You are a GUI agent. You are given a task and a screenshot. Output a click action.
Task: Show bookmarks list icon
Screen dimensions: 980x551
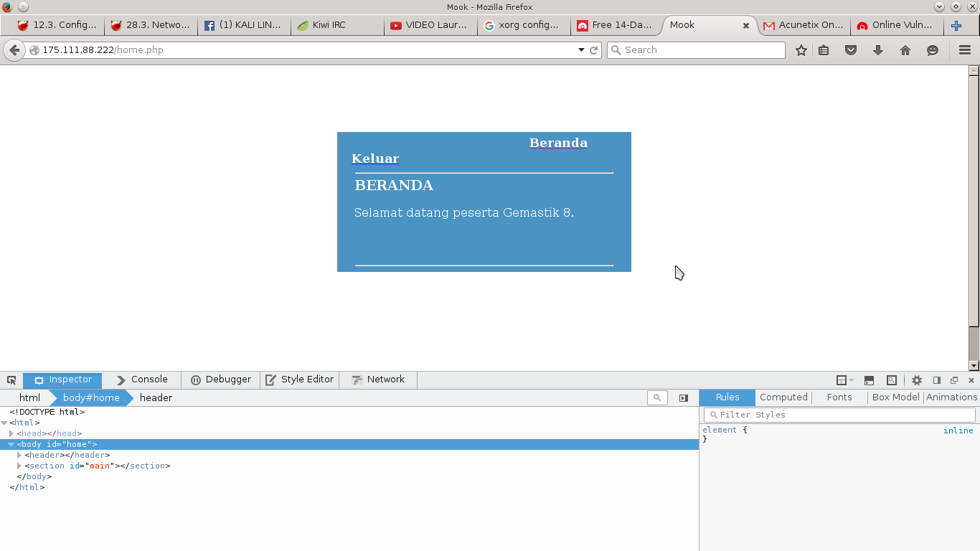[x=824, y=50]
